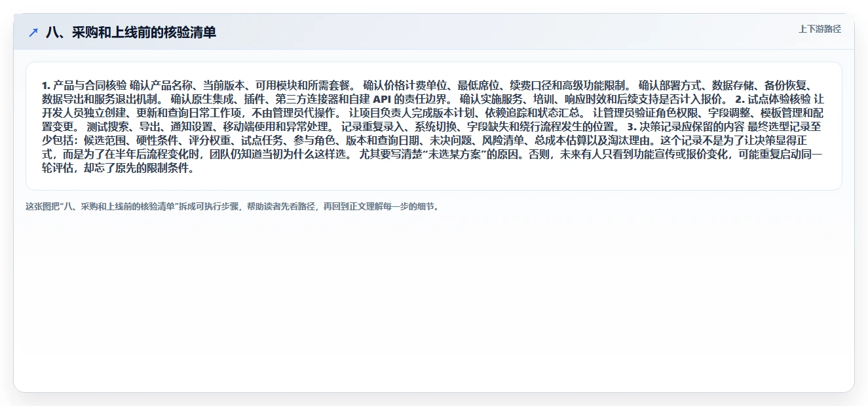Click the caption starting 这张图把
The image size is (868, 406).
coord(233,206)
